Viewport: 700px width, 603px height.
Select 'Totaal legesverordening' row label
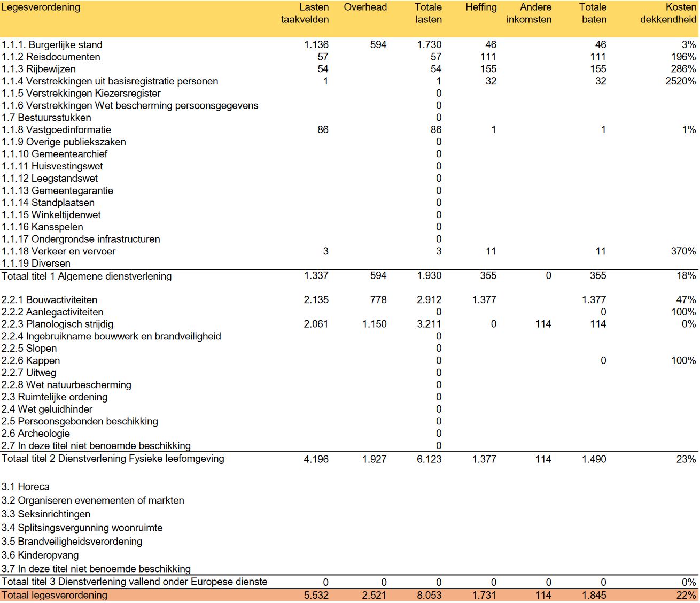(54, 596)
